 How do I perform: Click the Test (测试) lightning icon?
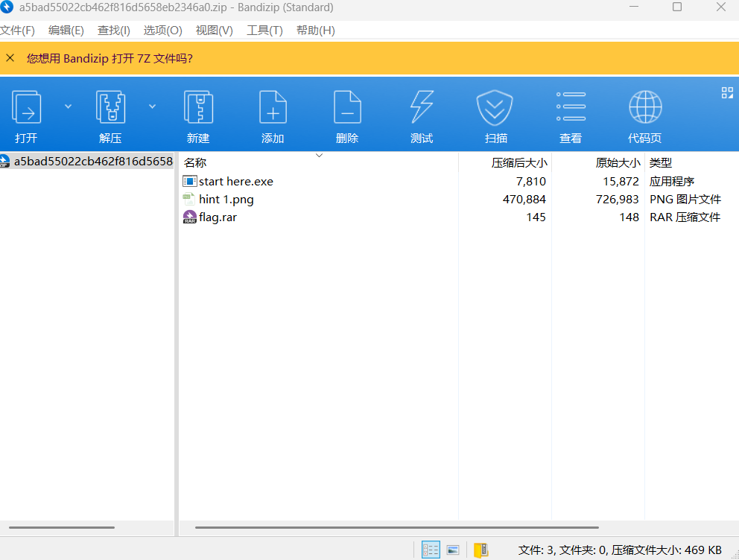tap(422, 108)
